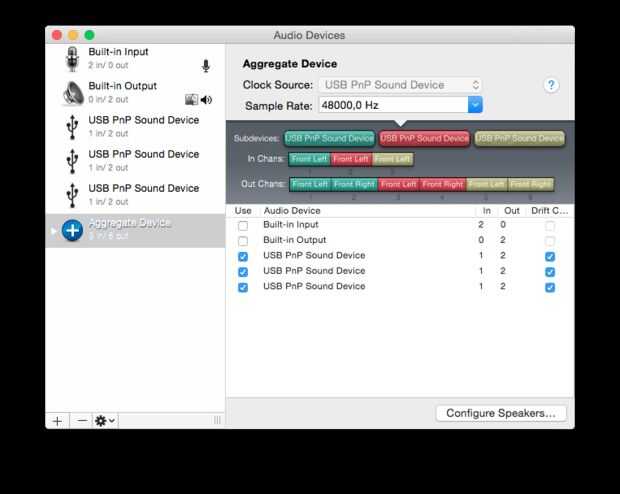Click the Sample Rate 48000,0 Hz field
The width and height of the screenshot is (620, 494).
tap(393, 105)
